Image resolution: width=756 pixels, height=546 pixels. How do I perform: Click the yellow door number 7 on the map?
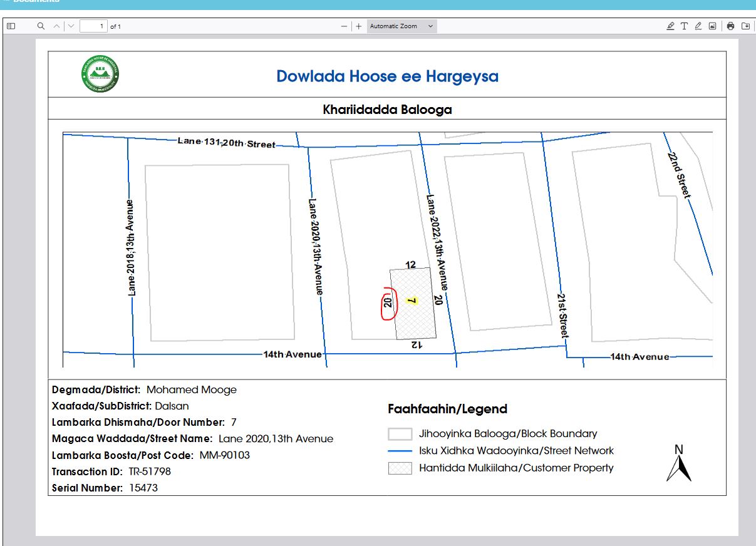tap(412, 301)
